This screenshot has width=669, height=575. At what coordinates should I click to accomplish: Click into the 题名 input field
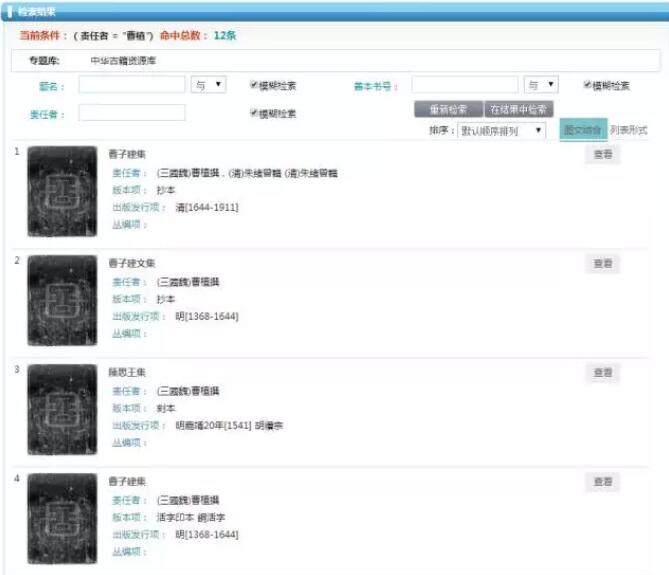coord(132,86)
